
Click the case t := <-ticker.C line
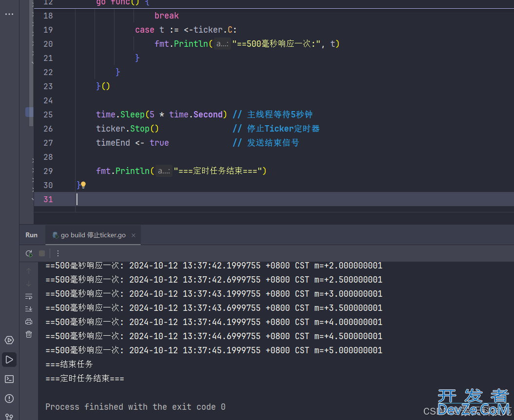click(186, 30)
